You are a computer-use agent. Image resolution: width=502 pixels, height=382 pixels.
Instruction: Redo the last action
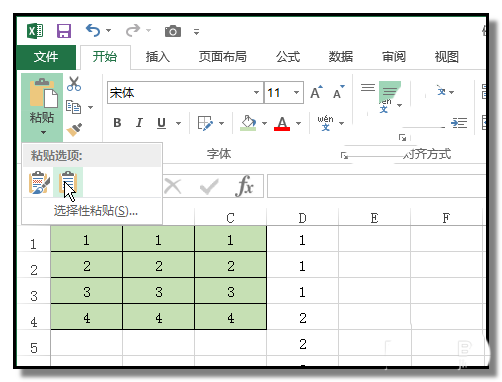click(x=133, y=31)
